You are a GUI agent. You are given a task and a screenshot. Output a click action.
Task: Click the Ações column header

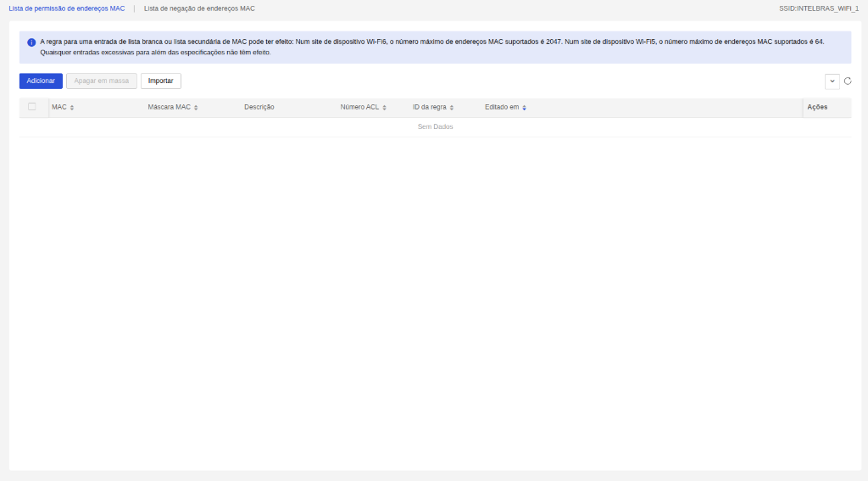[x=817, y=107]
